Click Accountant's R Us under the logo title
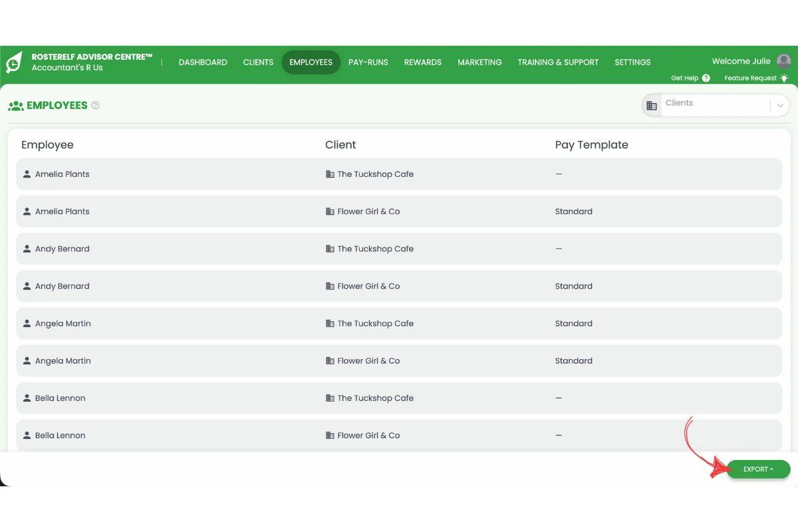798x532 pixels. (67, 68)
